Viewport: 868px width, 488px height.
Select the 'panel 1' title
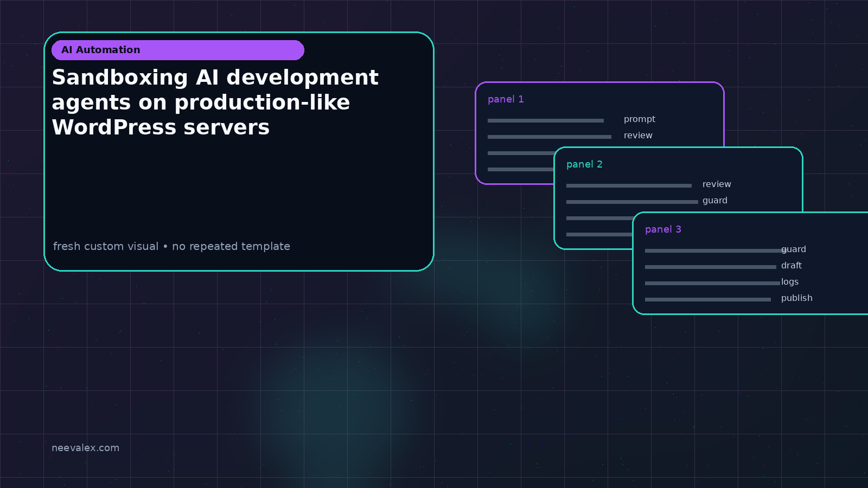[x=506, y=99]
